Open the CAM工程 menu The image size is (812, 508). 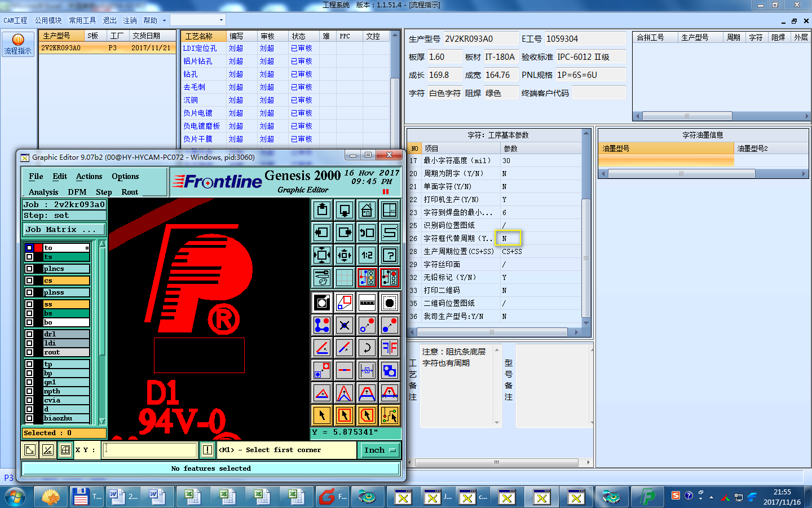[15, 20]
